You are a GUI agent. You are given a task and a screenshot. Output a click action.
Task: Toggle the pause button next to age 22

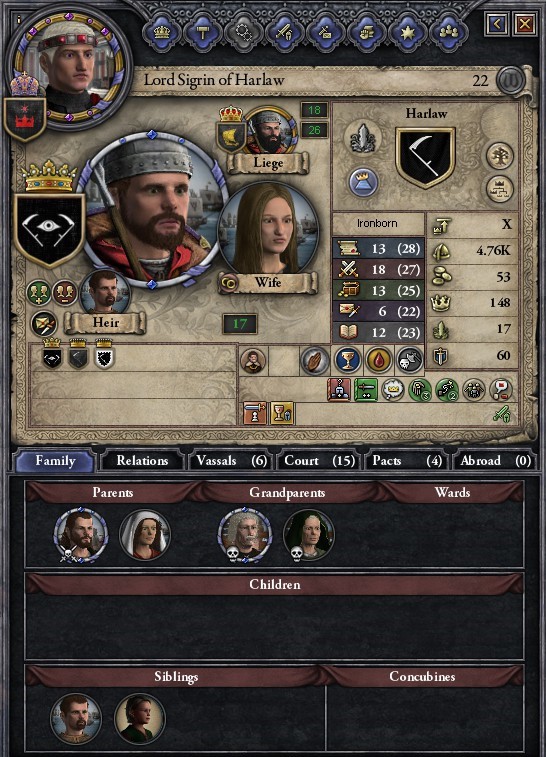511,81
